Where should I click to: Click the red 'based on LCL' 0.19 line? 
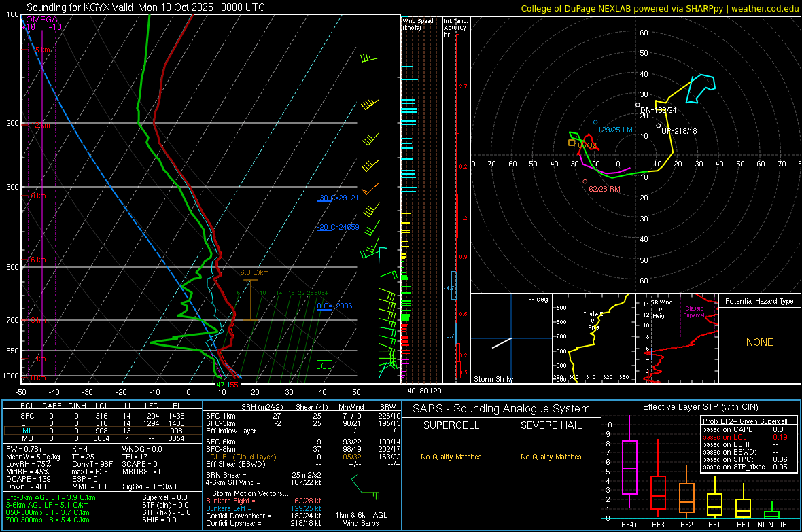click(745, 437)
